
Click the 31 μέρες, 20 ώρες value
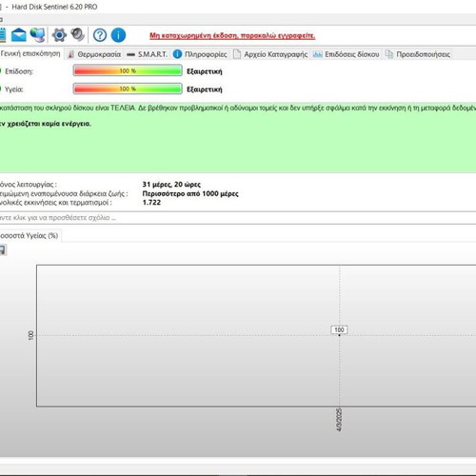[171, 185]
